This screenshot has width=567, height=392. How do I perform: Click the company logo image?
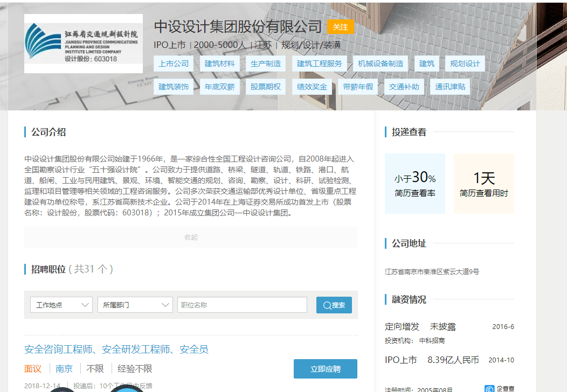pos(84,44)
